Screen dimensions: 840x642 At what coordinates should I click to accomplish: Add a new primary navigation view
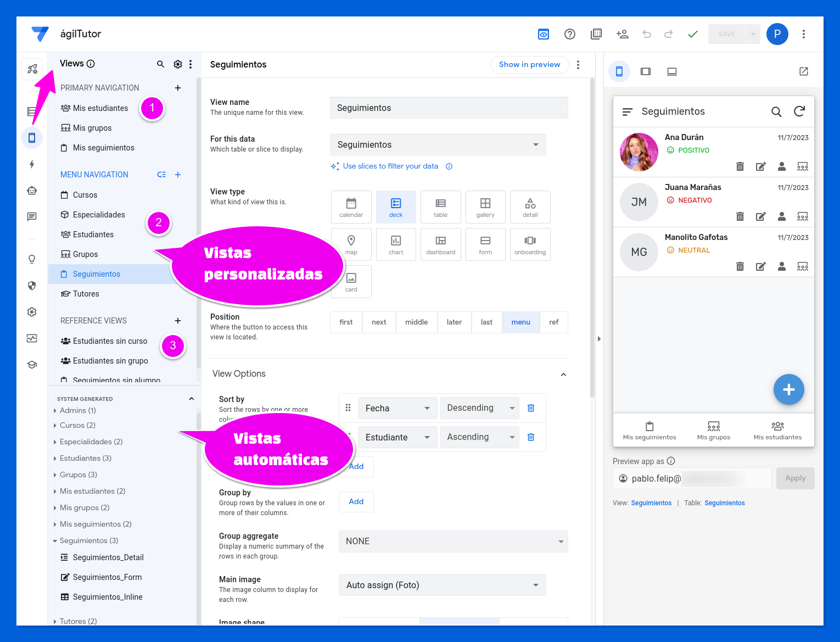(178, 88)
